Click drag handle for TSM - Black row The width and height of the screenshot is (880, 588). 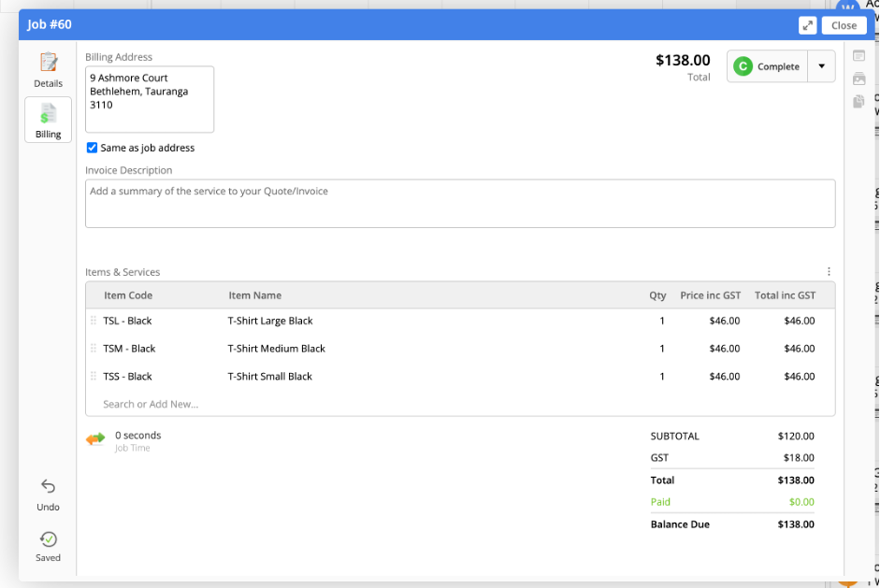(94, 349)
